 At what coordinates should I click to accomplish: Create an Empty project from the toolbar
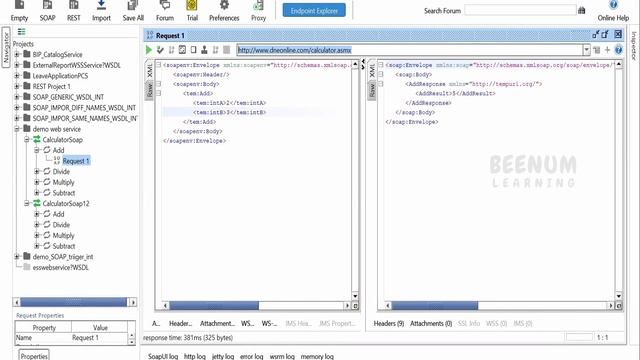coord(19,11)
